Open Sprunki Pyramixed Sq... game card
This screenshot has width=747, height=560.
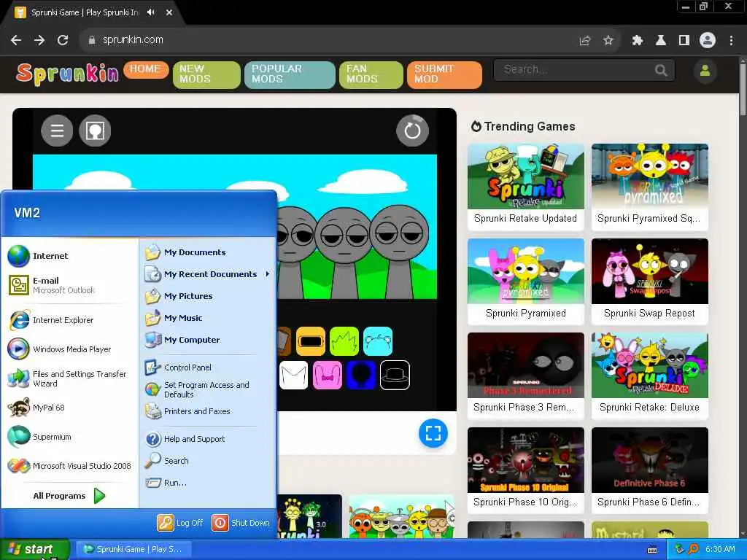pos(650,187)
